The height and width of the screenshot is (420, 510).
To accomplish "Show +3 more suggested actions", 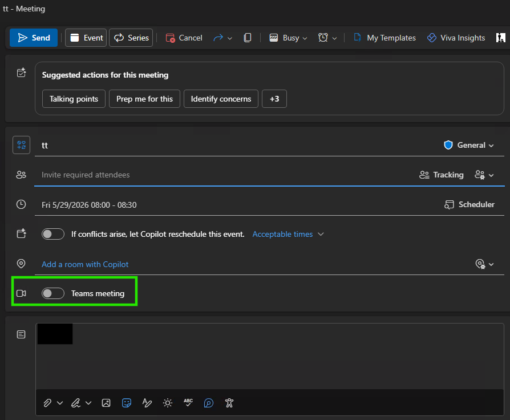I will 274,99.
